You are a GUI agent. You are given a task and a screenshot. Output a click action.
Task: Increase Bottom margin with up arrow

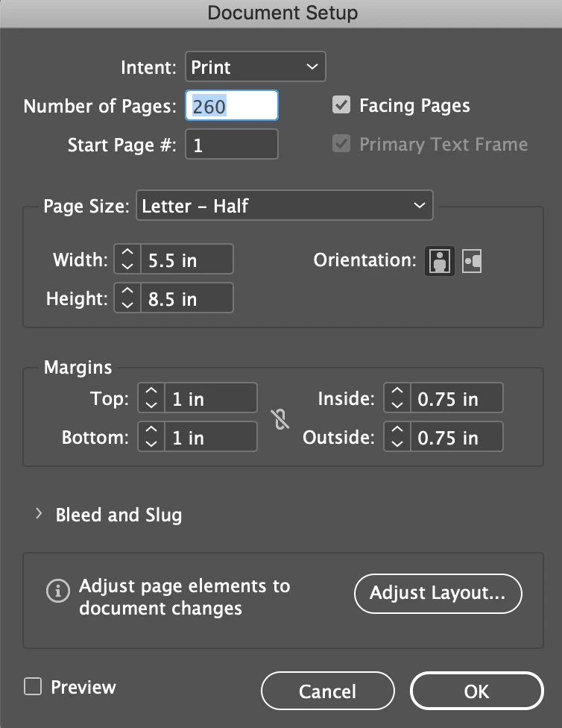[x=151, y=430]
